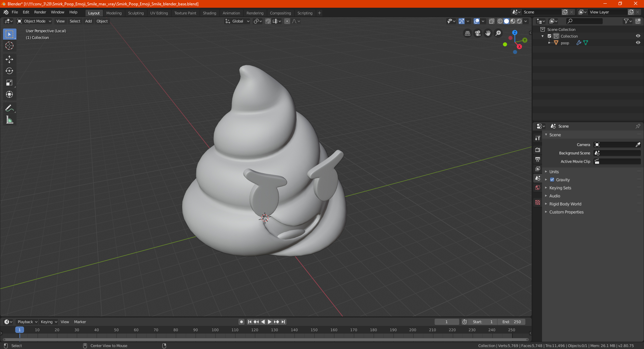Switch to wireframe shading
Image resolution: width=644 pixels, height=349 pixels.
(500, 21)
